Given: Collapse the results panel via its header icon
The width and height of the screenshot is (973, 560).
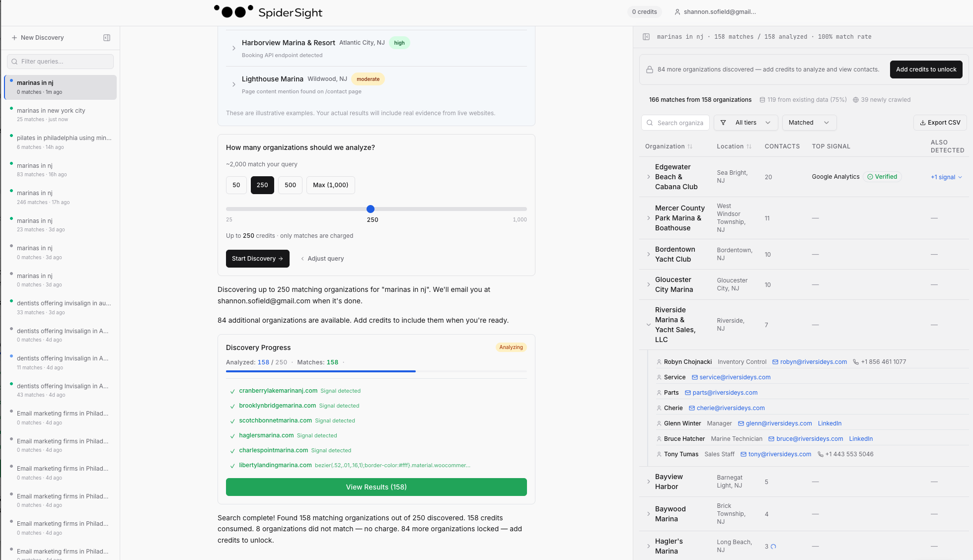Looking at the screenshot, I should (x=646, y=37).
